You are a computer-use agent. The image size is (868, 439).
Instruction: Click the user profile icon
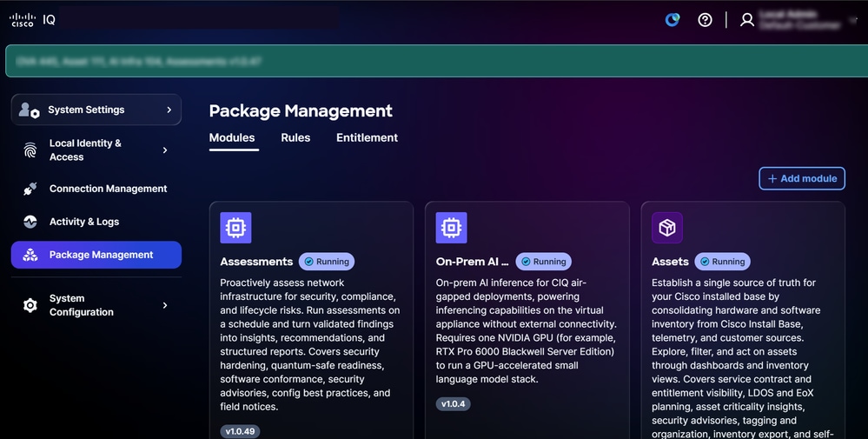point(746,20)
